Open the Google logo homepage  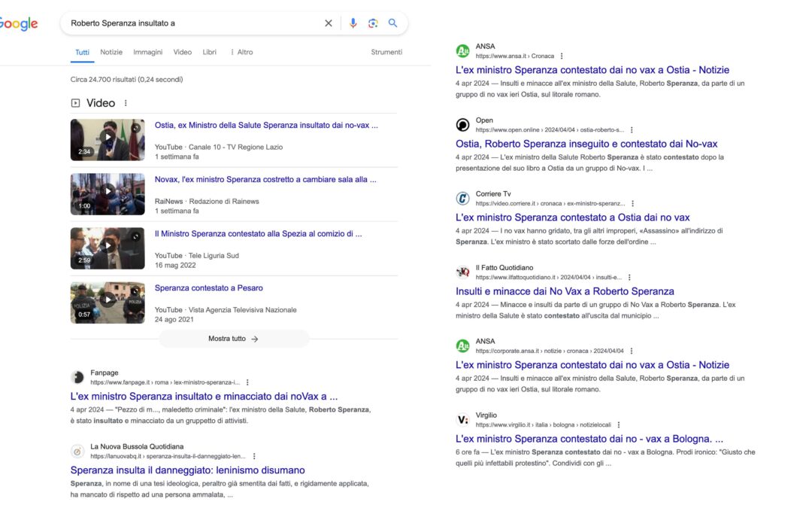coord(19,24)
